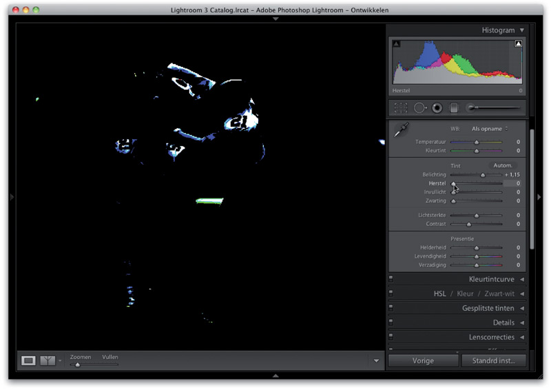Adjust the Temperatuur slider
551x392 pixels.
[477, 142]
